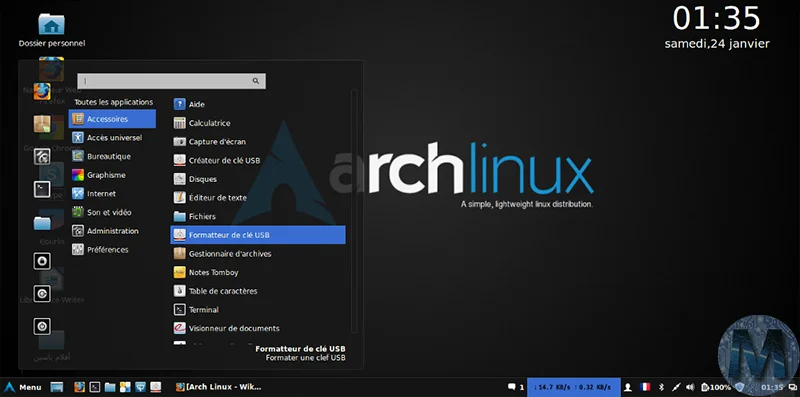
Task: Click the large desktop clock 01:35
Action: point(716,18)
